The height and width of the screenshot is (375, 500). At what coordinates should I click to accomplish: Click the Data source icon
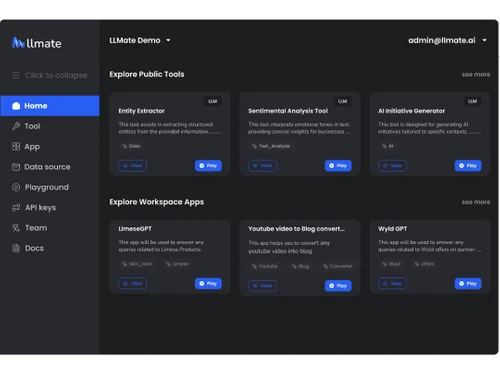(16, 167)
